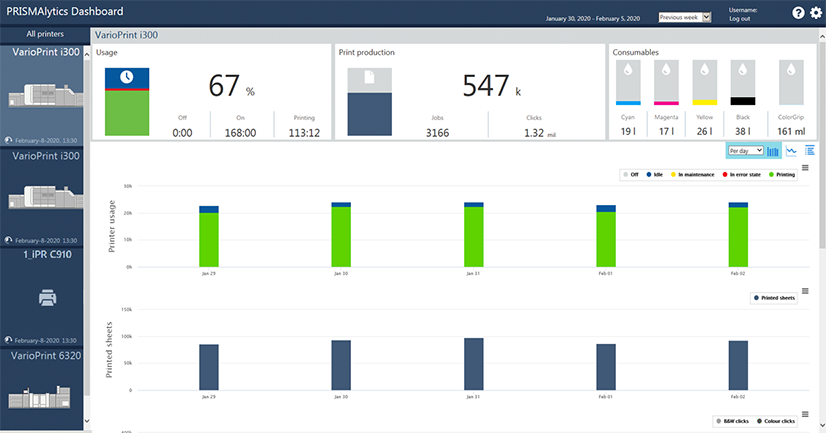Switch to line chart view icon
The width and height of the screenshot is (826, 433).
pyautogui.click(x=791, y=151)
